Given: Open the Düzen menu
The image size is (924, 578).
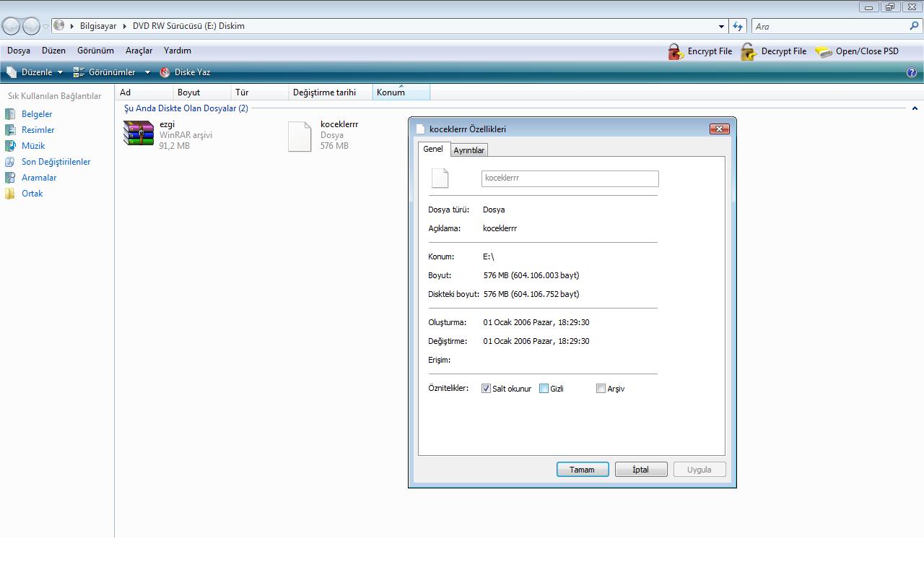Looking at the screenshot, I should [x=53, y=51].
